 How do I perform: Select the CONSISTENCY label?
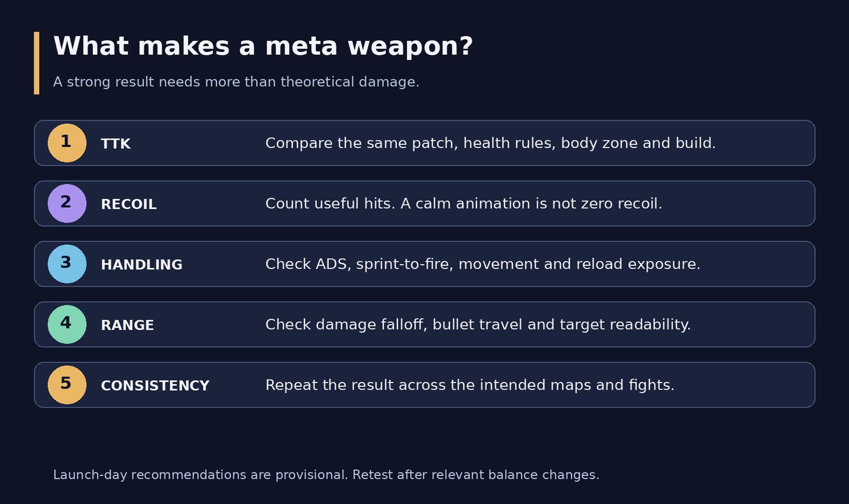click(x=155, y=386)
